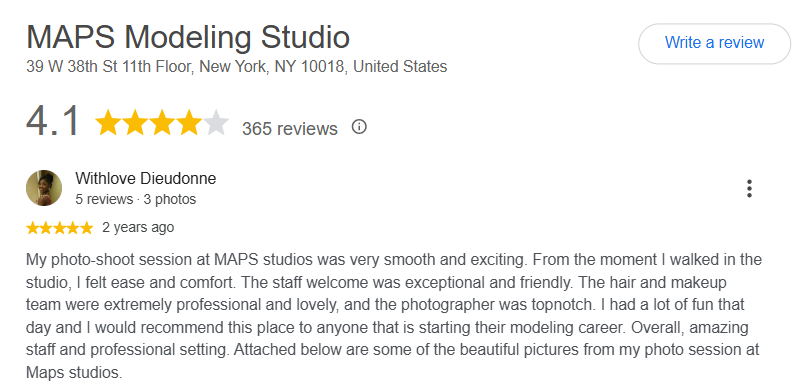Click the Write a review button
This screenshot has width=811, height=391.
point(714,43)
